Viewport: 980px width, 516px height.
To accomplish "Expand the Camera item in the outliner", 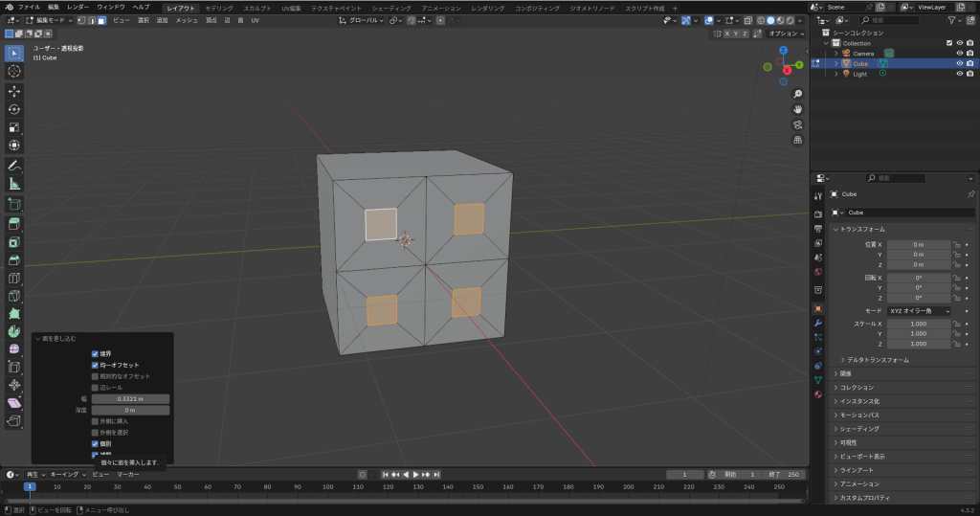I will (835, 54).
